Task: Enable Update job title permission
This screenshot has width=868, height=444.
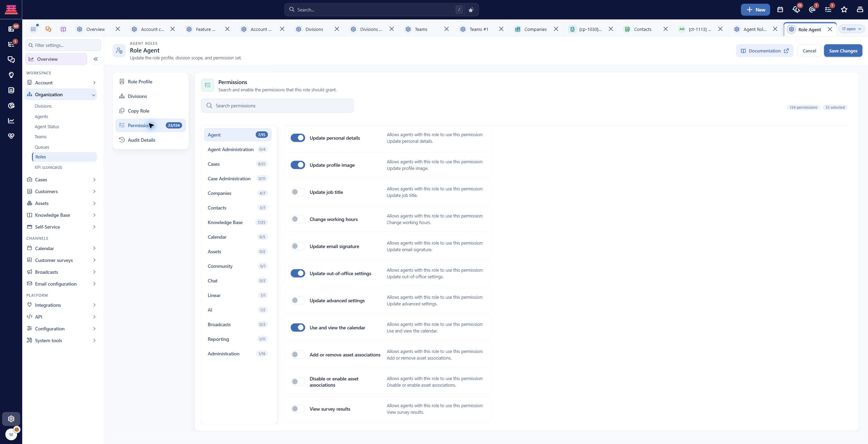Action: (298, 192)
